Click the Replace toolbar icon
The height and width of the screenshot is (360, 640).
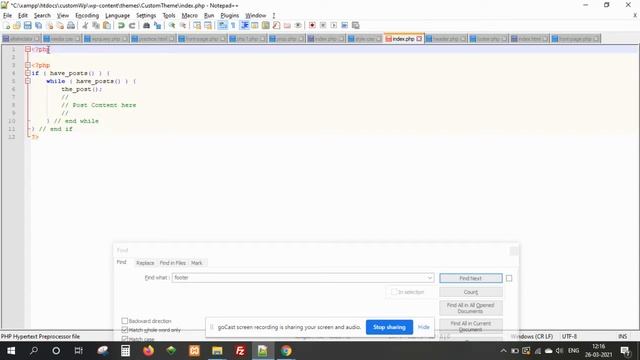click(x=157, y=26)
